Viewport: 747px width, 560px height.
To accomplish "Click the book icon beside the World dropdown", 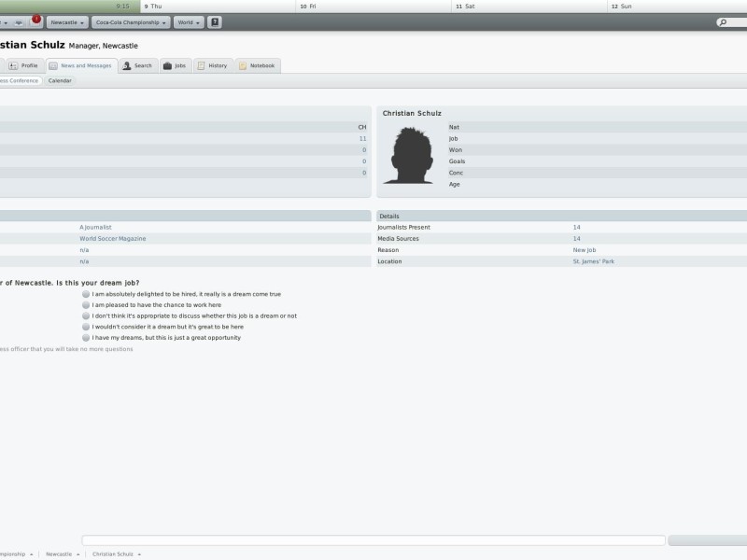I will [215, 22].
